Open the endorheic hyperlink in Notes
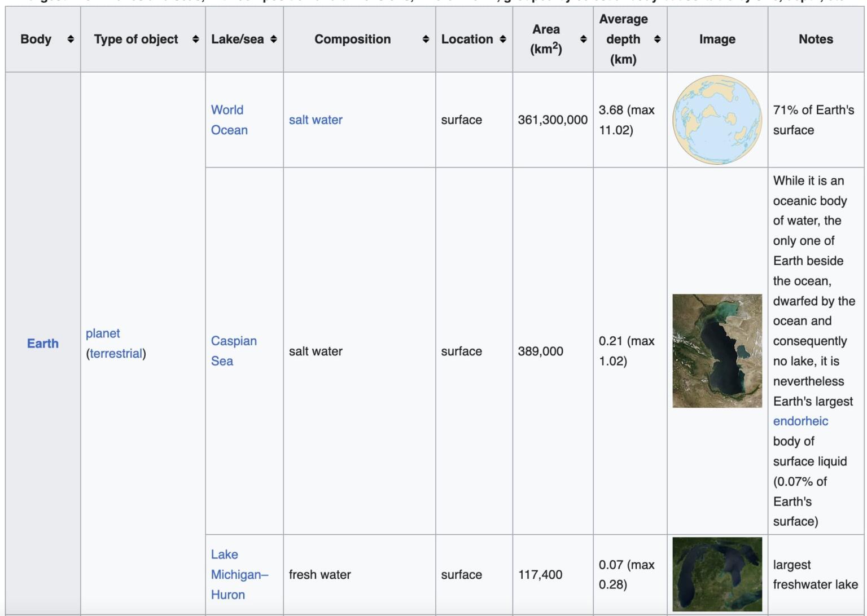This screenshot has width=867, height=616. click(800, 421)
